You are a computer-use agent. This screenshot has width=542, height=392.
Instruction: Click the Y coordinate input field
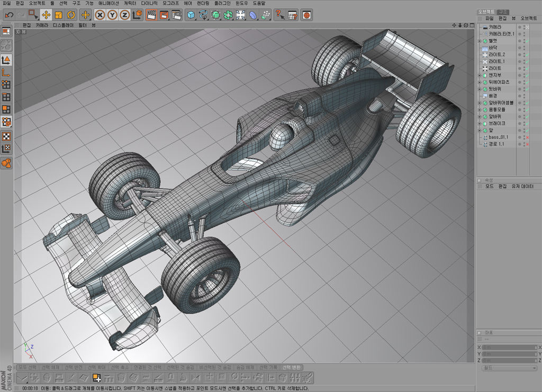(x=509, y=354)
